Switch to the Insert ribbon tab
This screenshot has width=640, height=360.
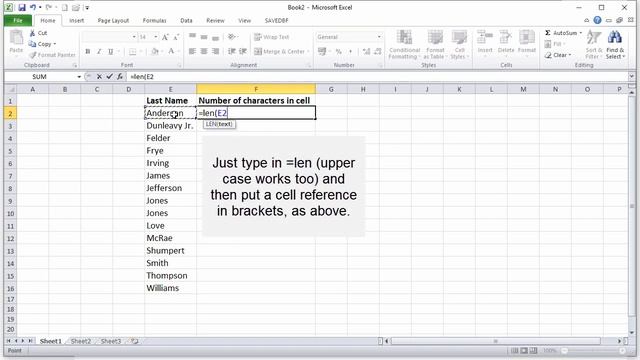(76, 20)
